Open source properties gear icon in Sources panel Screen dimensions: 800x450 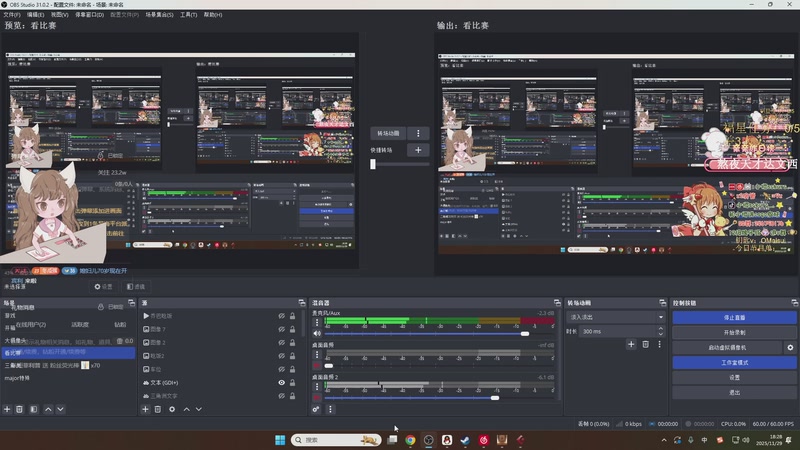click(172, 409)
